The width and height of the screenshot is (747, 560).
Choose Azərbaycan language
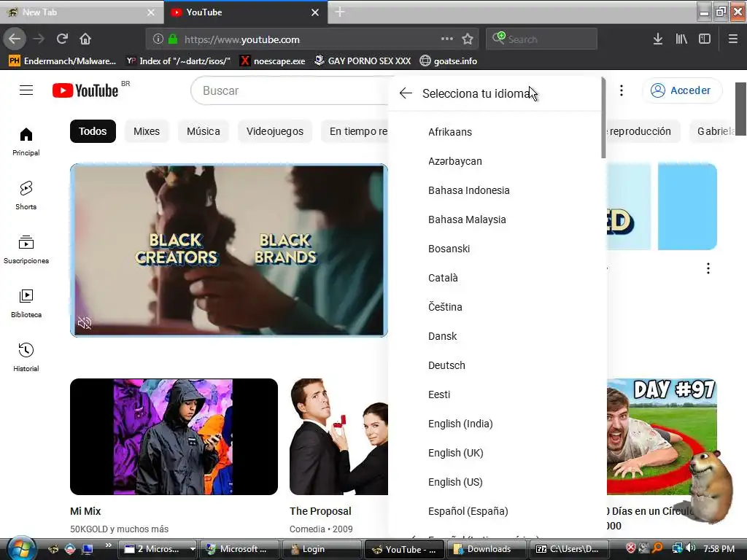(x=495, y=161)
